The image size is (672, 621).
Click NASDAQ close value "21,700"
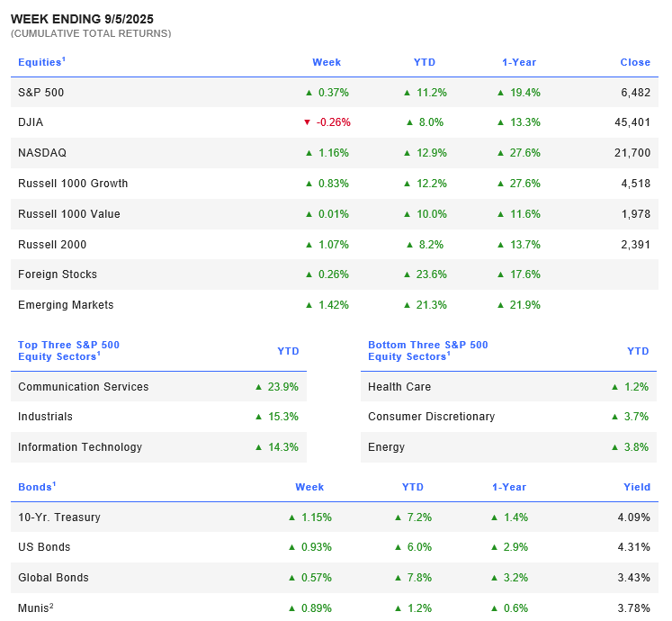tap(632, 153)
